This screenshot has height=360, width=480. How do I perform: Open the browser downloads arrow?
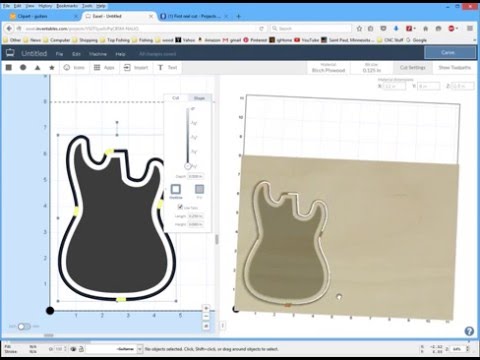click(396, 29)
